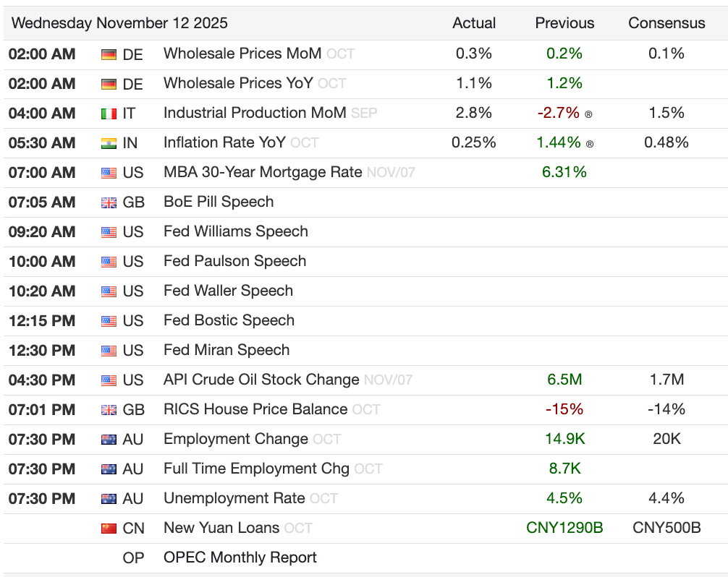Click the Indian flag beside Inflation Rate YoY
Screen dimensions: 728x577
click(x=109, y=144)
